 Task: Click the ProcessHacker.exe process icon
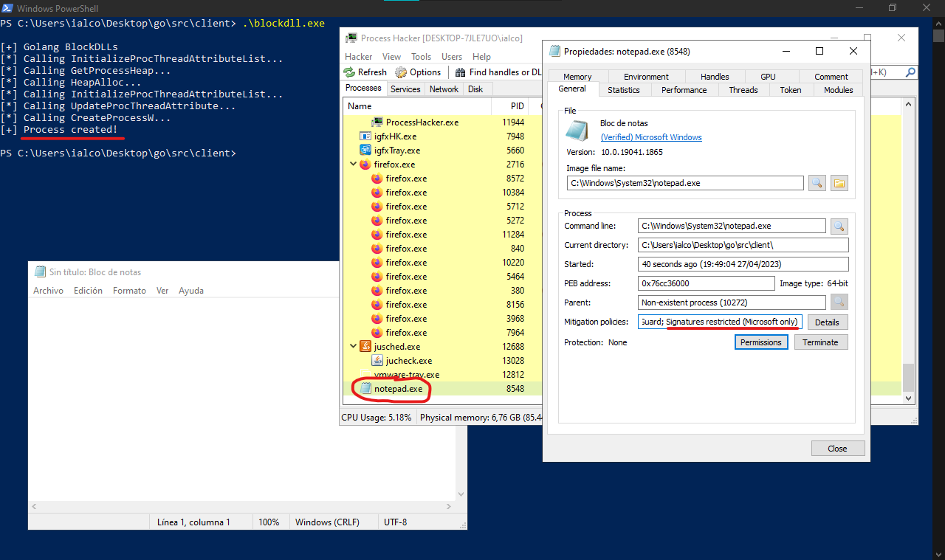pyautogui.click(x=377, y=122)
